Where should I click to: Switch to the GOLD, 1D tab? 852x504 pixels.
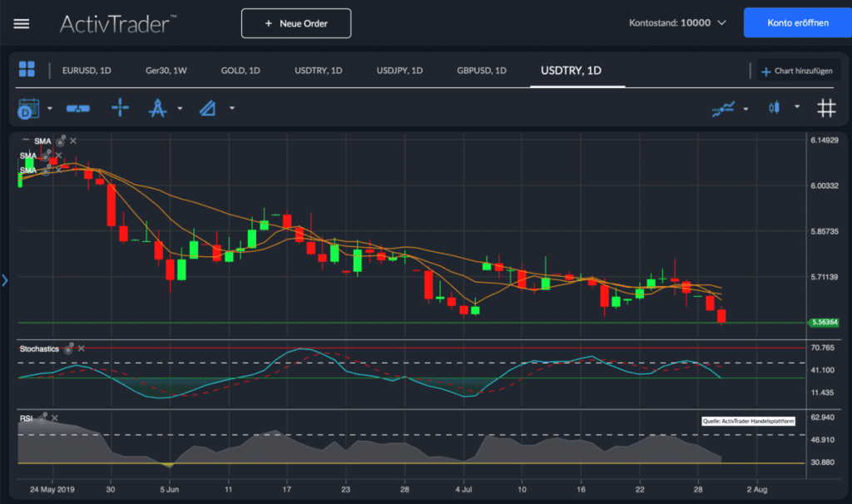240,71
